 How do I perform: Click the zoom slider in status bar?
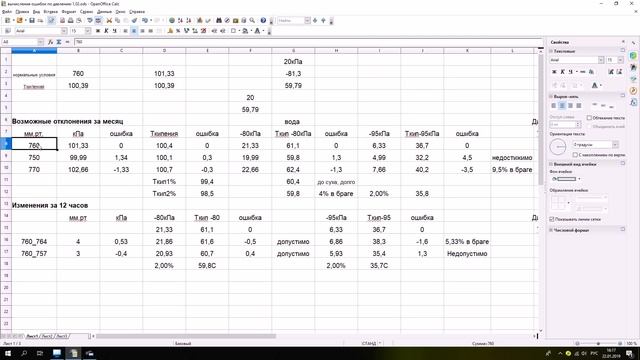click(598, 344)
